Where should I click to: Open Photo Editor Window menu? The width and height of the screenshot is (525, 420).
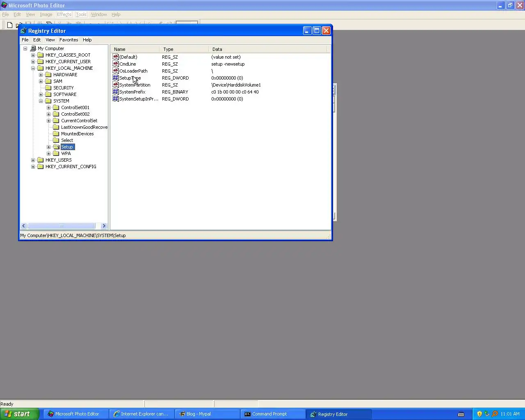[99, 14]
